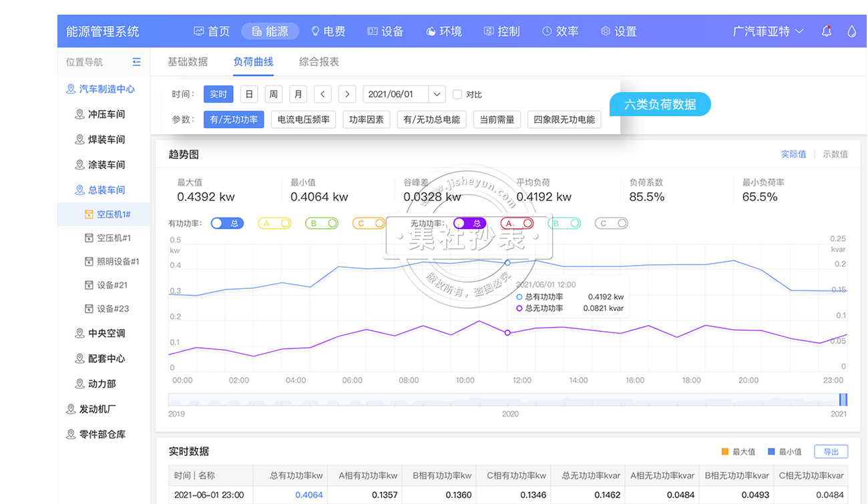
Task: Switch to the 综合报表 tab
Action: (319, 62)
